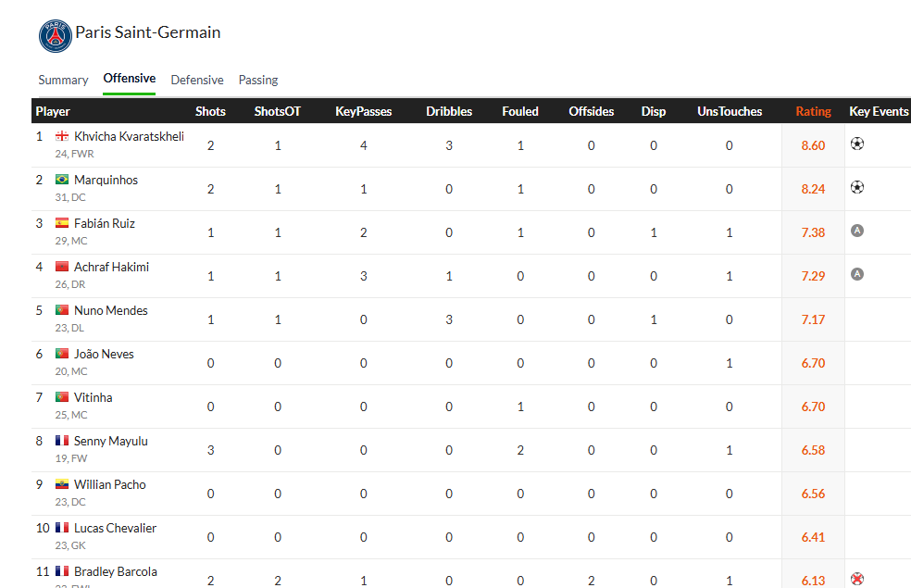The image size is (911, 588).
Task: Switch to the Passing tab
Action: (258, 80)
